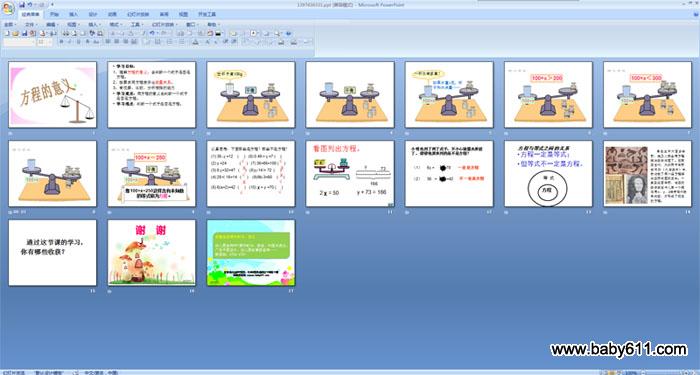Viewport: 700px width, 375px height.
Task: Switch to the 插入 ribbon tab
Action: pos(73,14)
